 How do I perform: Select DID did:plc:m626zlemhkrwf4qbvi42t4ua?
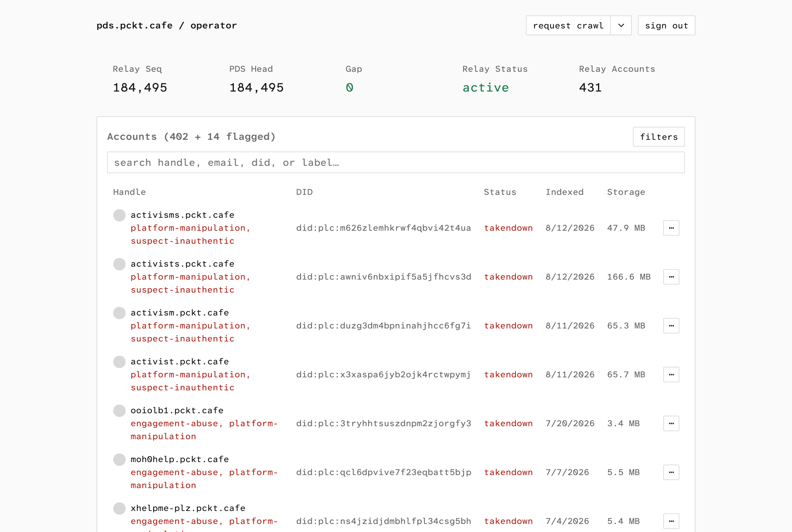pos(383,228)
